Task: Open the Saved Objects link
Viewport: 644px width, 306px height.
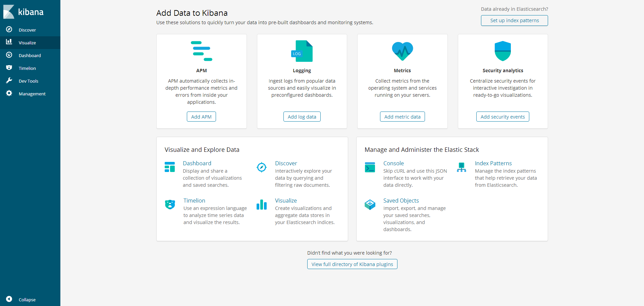Action: (x=401, y=201)
